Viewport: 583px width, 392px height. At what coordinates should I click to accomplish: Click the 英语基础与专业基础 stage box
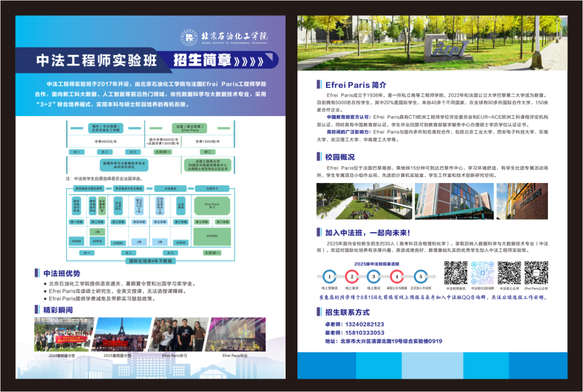128,188
